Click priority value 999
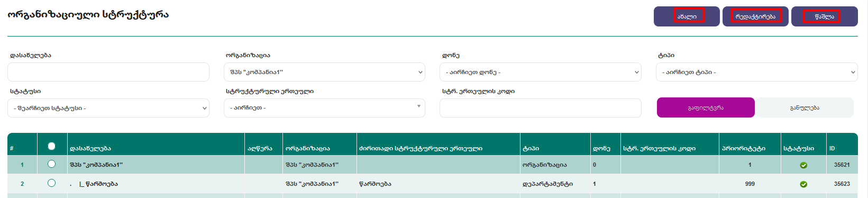The image size is (868, 198). tap(750, 184)
